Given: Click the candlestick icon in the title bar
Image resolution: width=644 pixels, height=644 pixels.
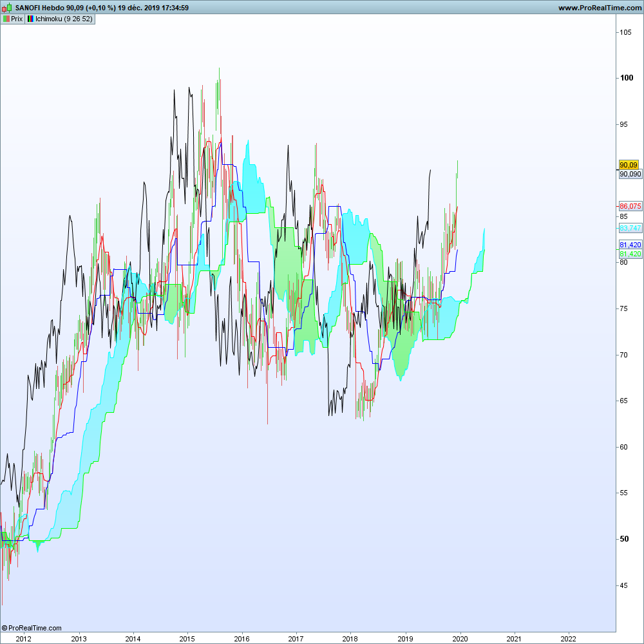Looking at the screenshot, I should [7, 7].
